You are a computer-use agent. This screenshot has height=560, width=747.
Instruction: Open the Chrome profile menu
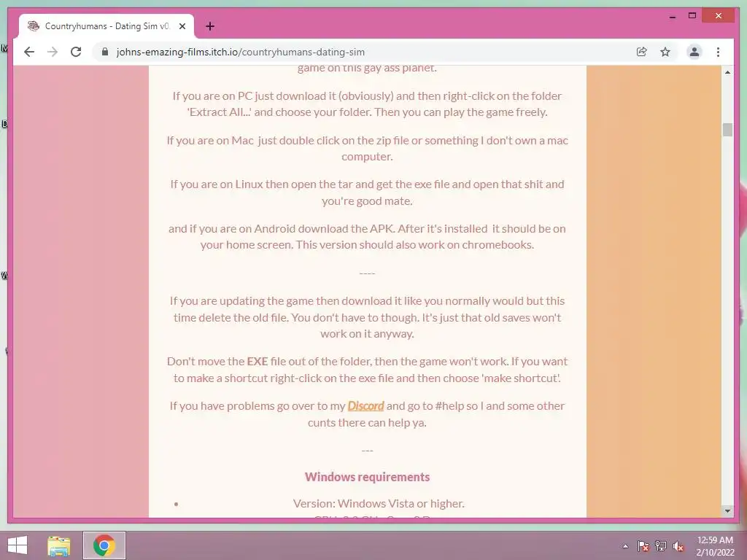(x=694, y=52)
